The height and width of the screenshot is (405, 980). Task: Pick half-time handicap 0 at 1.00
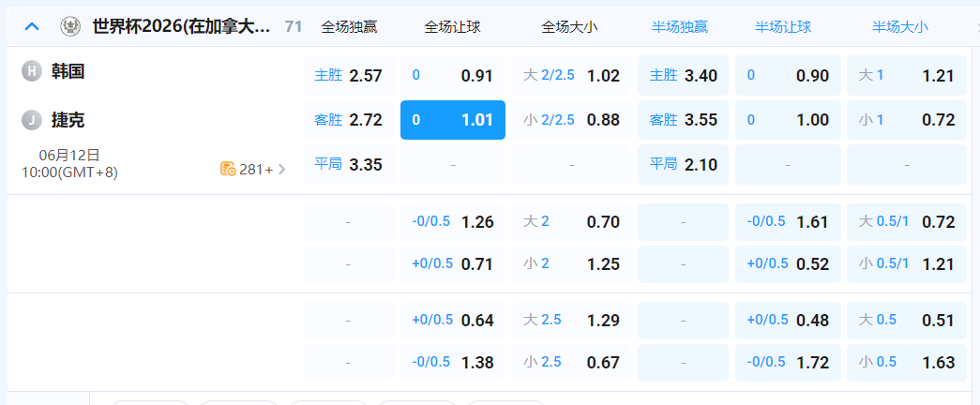click(788, 120)
